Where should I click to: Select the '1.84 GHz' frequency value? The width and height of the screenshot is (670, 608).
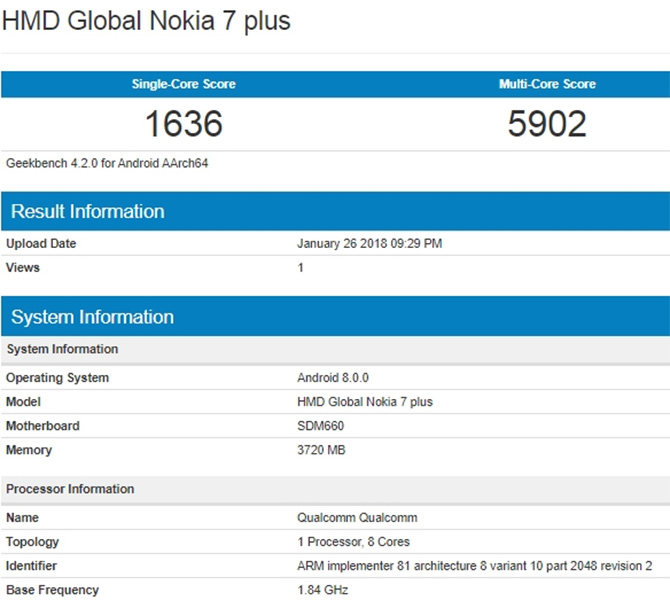(323, 590)
